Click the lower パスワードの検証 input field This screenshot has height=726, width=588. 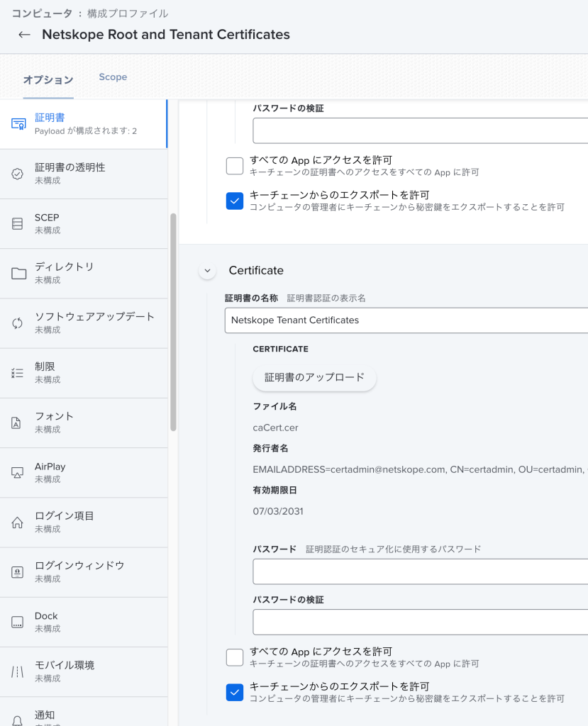point(421,622)
